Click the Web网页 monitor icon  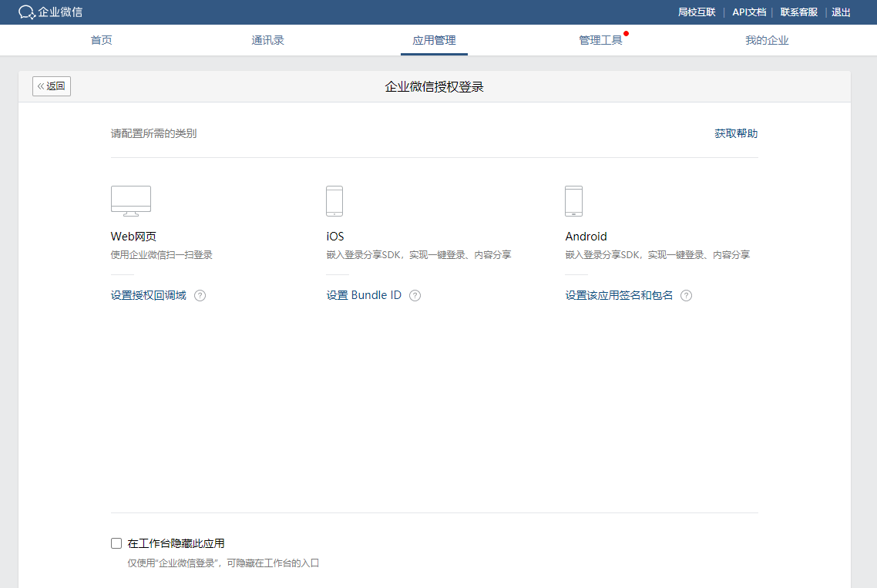pyautogui.click(x=131, y=201)
